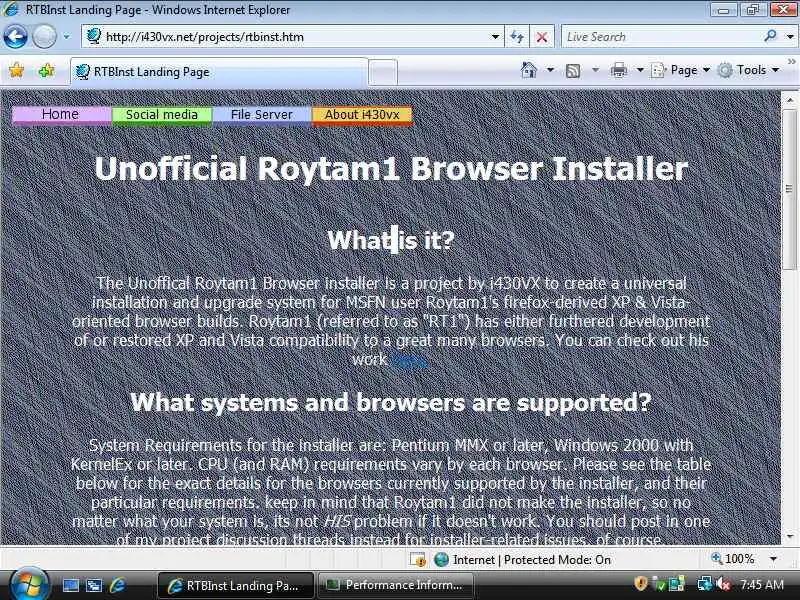Click the network connection tray icon
Viewport: 800px width, 600px height.
point(705,584)
